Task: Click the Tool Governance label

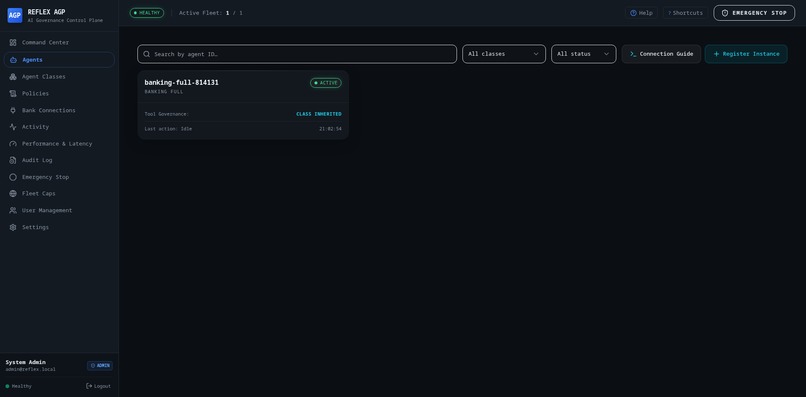Action: coord(167,114)
